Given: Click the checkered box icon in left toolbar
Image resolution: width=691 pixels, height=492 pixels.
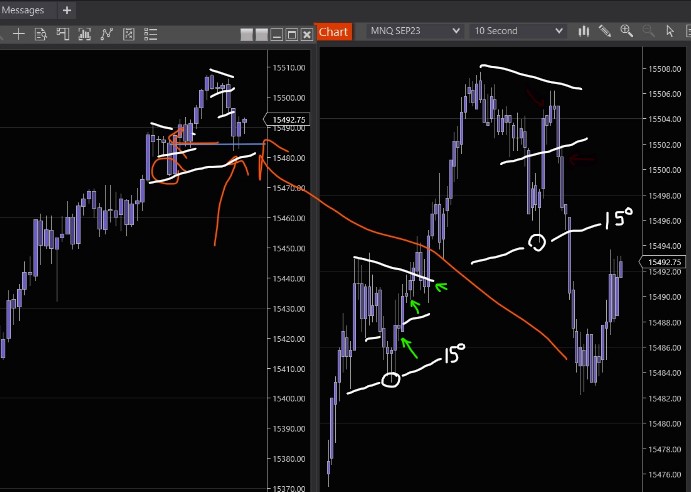Looking at the screenshot, I should (x=129, y=34).
